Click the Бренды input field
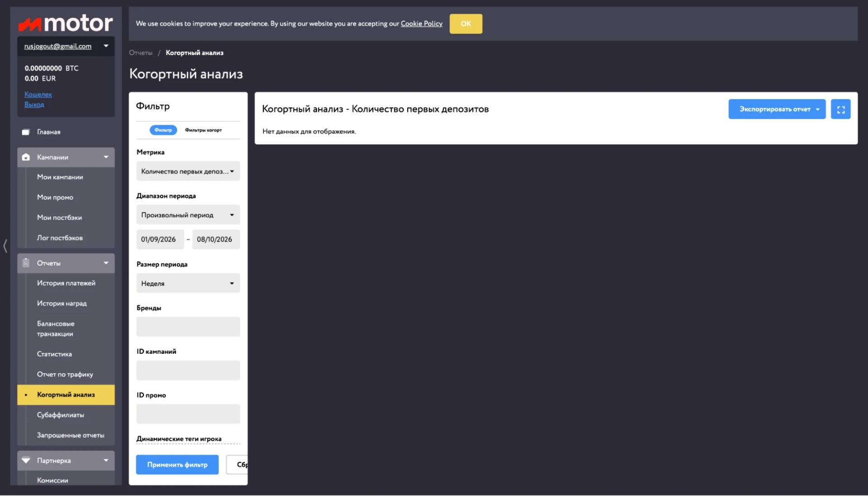868x496 pixels. [x=188, y=327]
